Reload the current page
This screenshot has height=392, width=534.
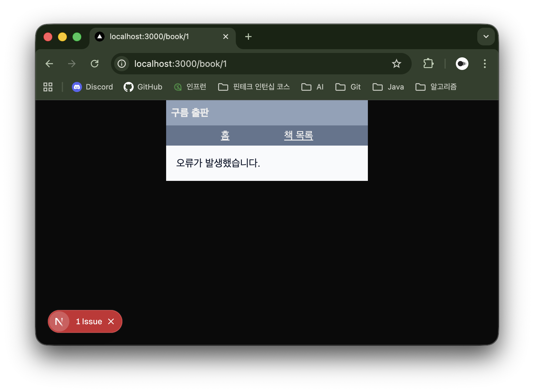point(95,64)
